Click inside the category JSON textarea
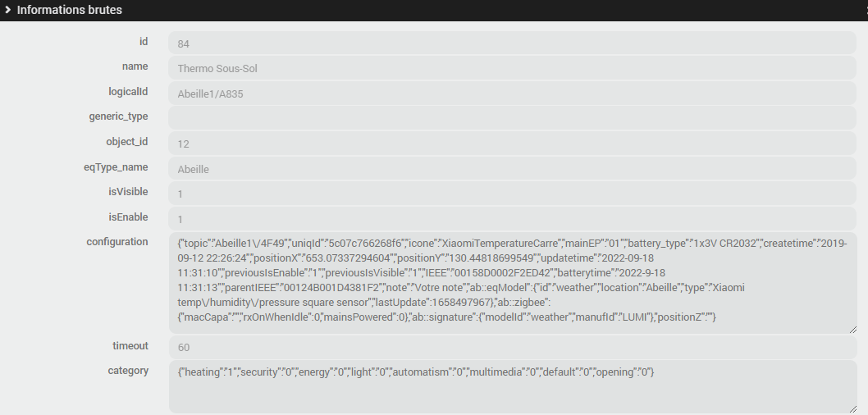This screenshot has width=868, height=415. click(512, 386)
